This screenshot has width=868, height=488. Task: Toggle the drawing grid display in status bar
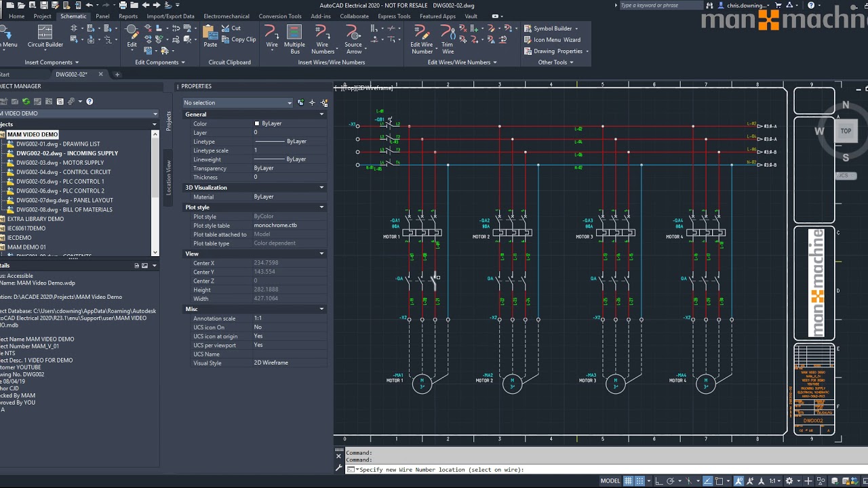click(629, 481)
